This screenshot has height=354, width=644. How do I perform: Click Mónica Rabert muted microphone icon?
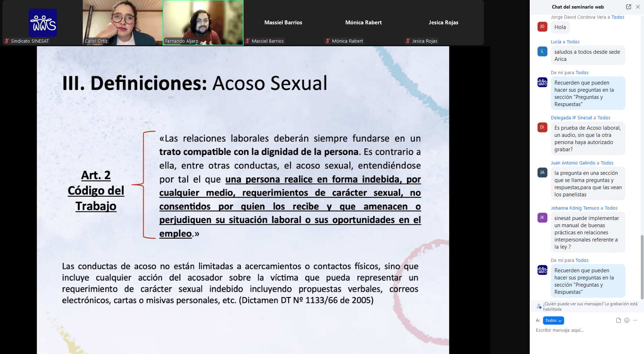pyautogui.click(x=328, y=41)
